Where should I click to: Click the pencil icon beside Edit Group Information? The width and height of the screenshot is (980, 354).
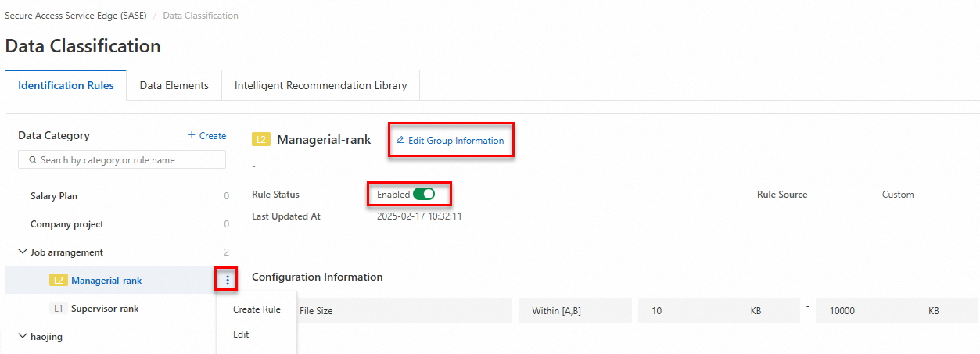click(400, 141)
